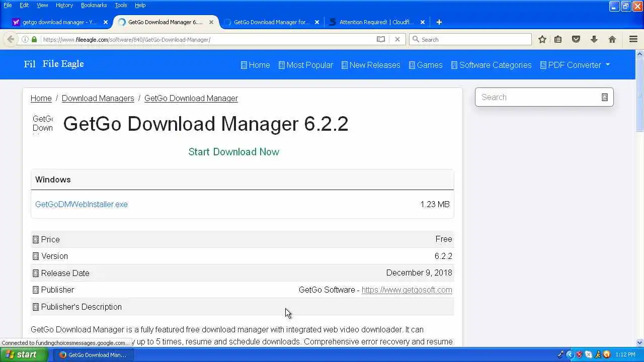The height and width of the screenshot is (362, 644).
Task: Click orange G tray icon
Action: (607, 354)
